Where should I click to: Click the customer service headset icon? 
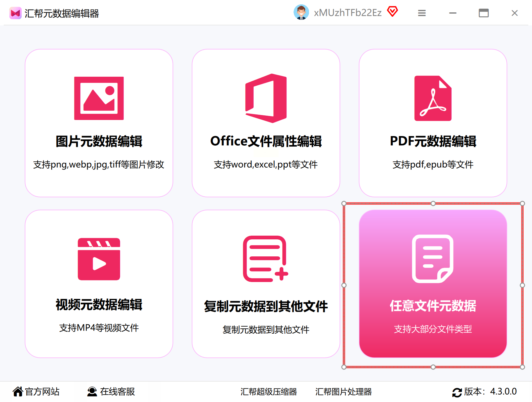[92, 391]
